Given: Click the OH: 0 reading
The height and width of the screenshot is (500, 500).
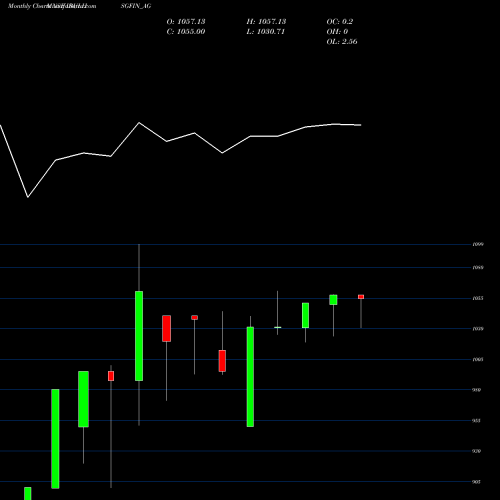Looking at the screenshot, I should tap(337, 31).
